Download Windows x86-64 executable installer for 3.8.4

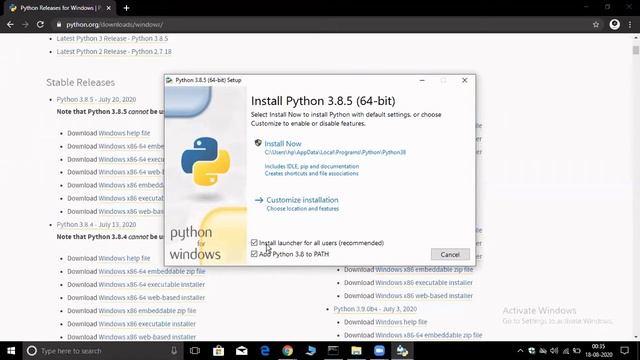[151, 284]
